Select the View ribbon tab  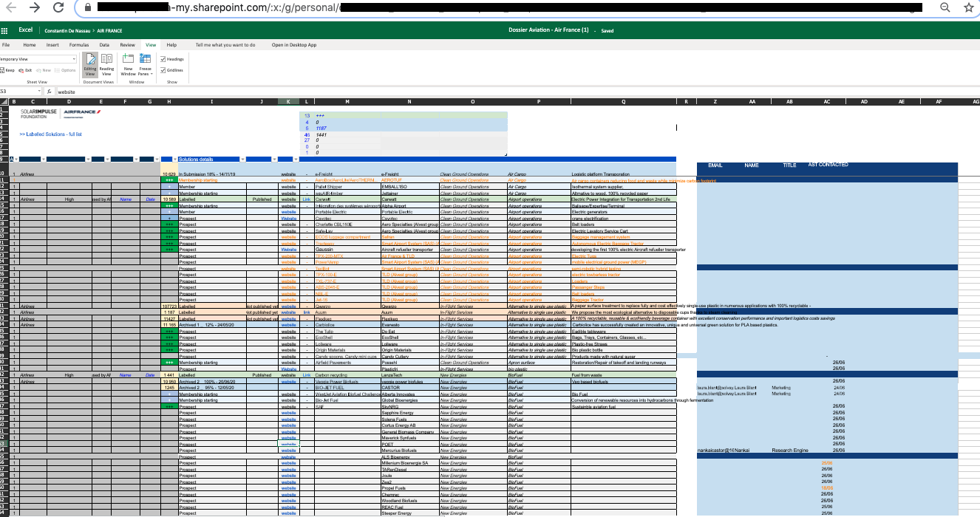pyautogui.click(x=151, y=45)
